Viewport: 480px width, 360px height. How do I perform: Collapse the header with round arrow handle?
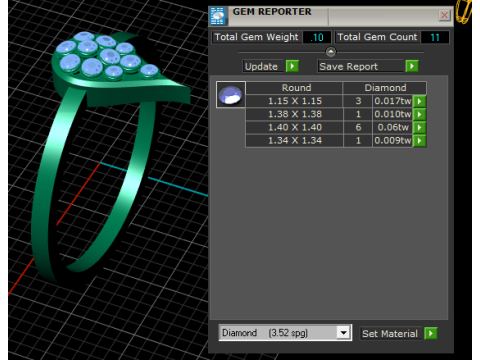[x=331, y=52]
